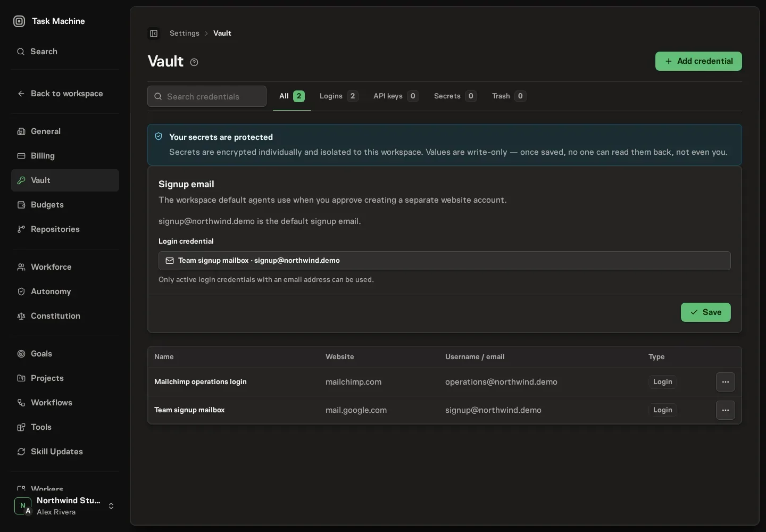
Task: Save the signup email setting
Action: [706, 312]
